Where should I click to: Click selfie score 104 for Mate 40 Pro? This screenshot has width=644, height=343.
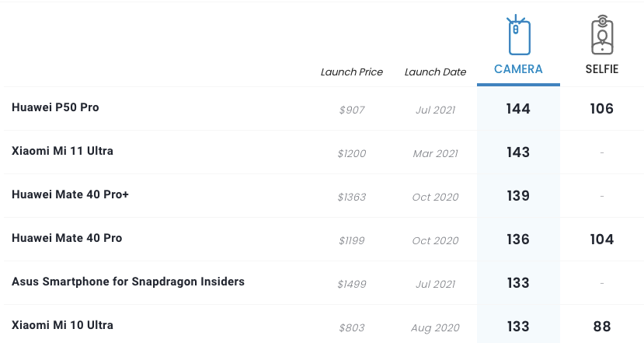602,240
